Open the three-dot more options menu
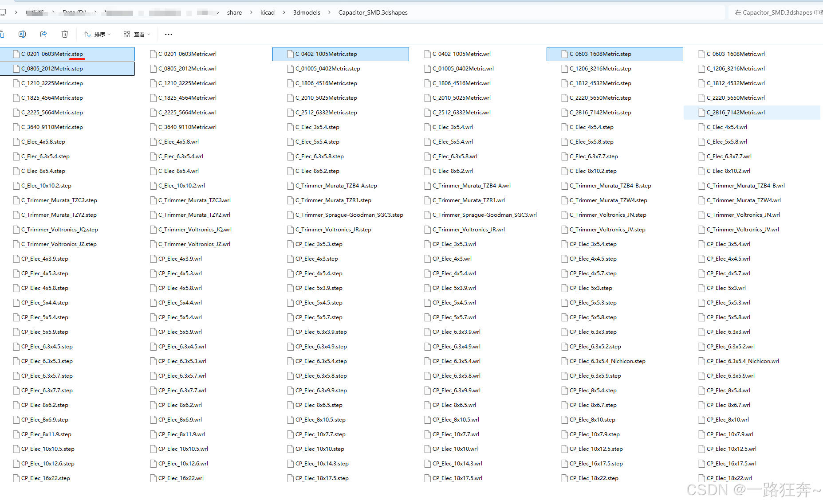Screen dimensions: 823x504 (169, 34)
